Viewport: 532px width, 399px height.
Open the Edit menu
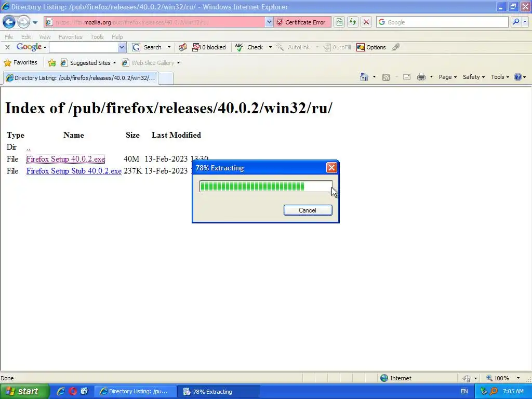tap(26, 37)
